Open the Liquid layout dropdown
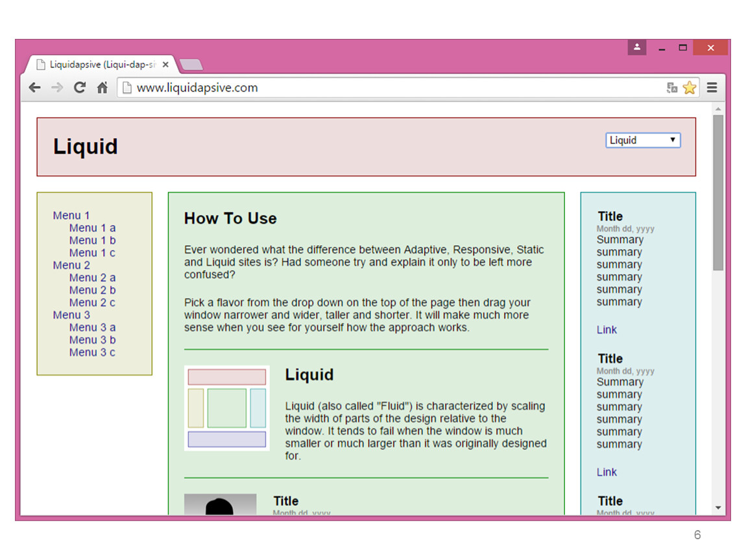The width and height of the screenshot is (746, 560). click(642, 140)
